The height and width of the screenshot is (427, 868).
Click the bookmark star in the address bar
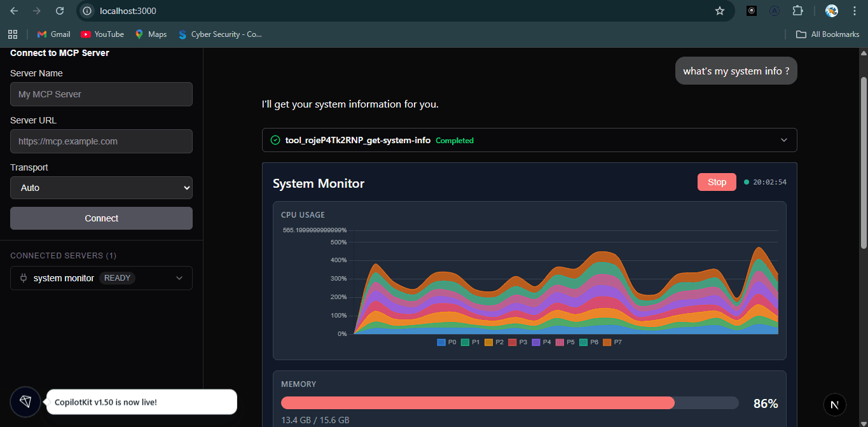click(719, 11)
